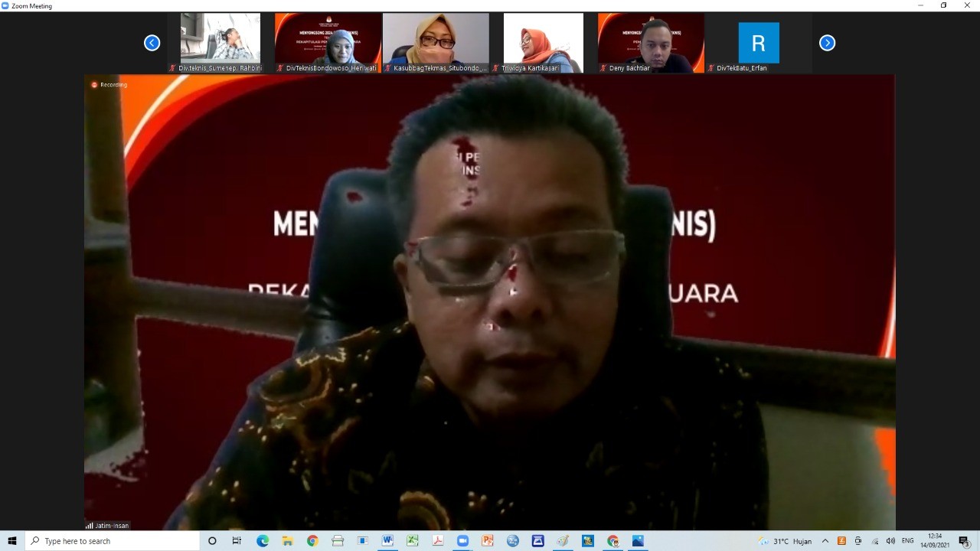980x551 pixels.
Task: Open PowerPoint from the taskbar
Action: 487,541
